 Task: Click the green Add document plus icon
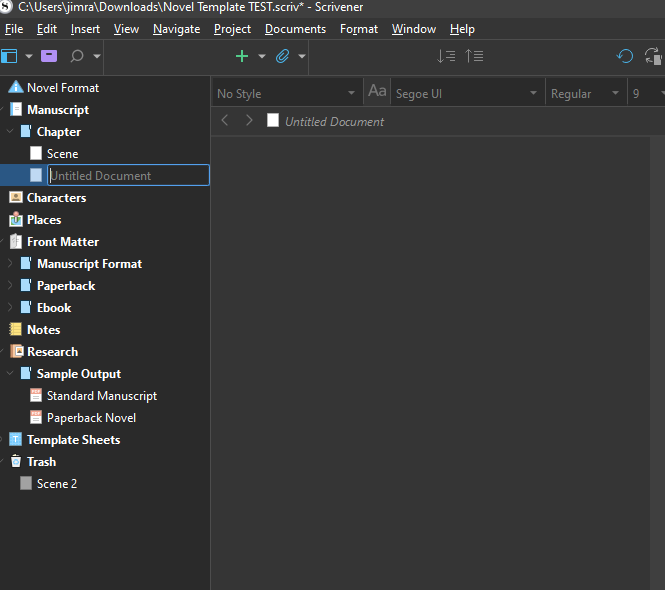242,56
